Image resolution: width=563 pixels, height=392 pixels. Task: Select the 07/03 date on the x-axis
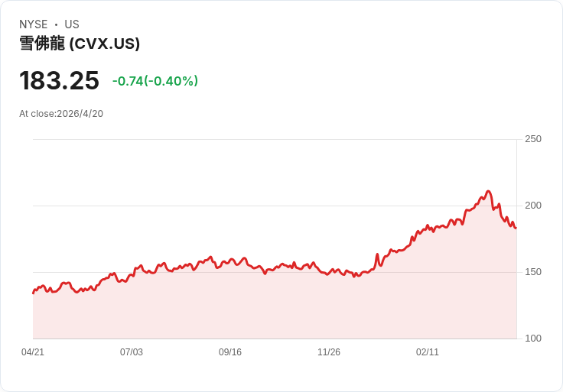[x=132, y=352]
